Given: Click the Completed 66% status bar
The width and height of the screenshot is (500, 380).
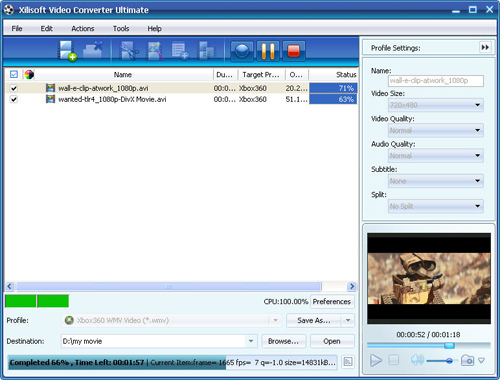Looking at the screenshot, I should 172,362.
